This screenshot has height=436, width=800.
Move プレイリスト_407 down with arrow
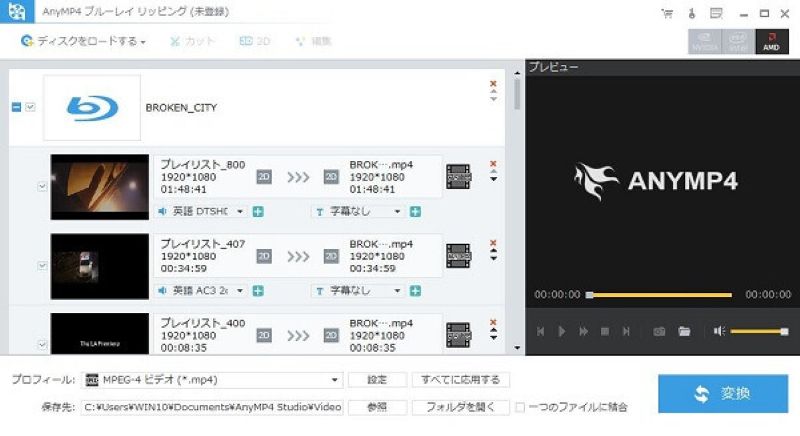pyautogui.click(x=493, y=258)
